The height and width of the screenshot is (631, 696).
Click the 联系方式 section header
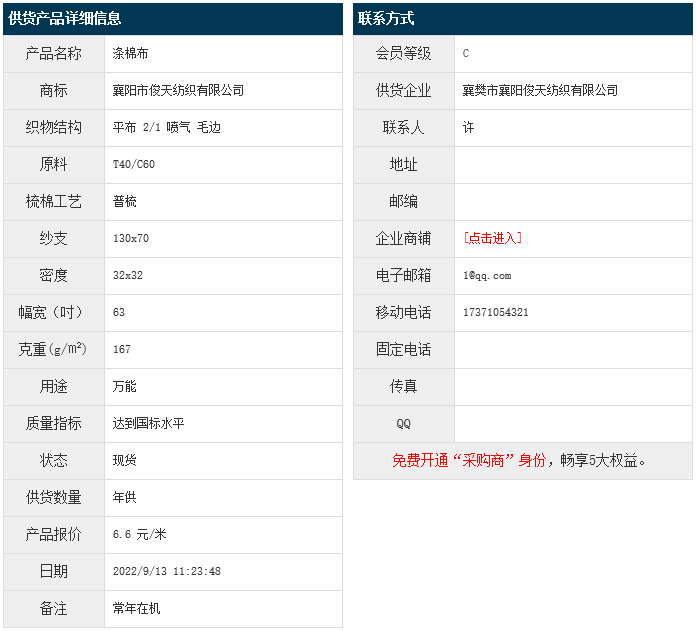tap(385, 19)
